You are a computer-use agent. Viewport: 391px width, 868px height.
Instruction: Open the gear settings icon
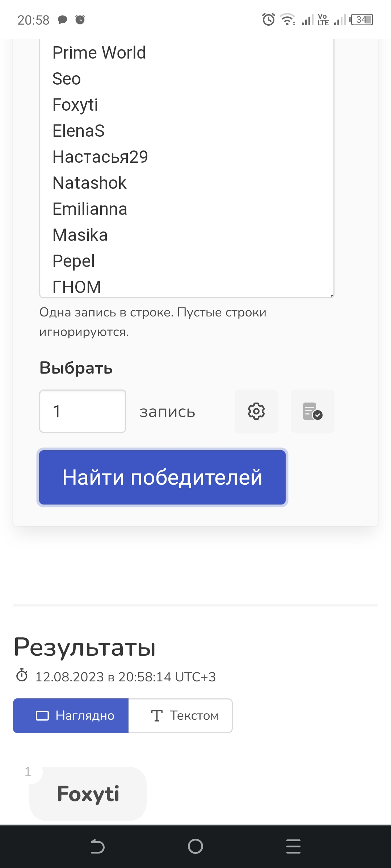[x=256, y=411]
